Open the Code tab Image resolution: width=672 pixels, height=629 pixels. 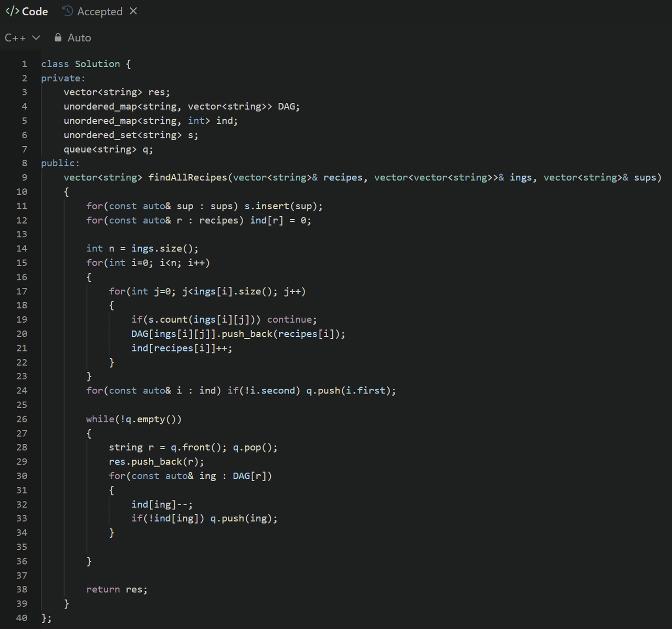click(27, 11)
